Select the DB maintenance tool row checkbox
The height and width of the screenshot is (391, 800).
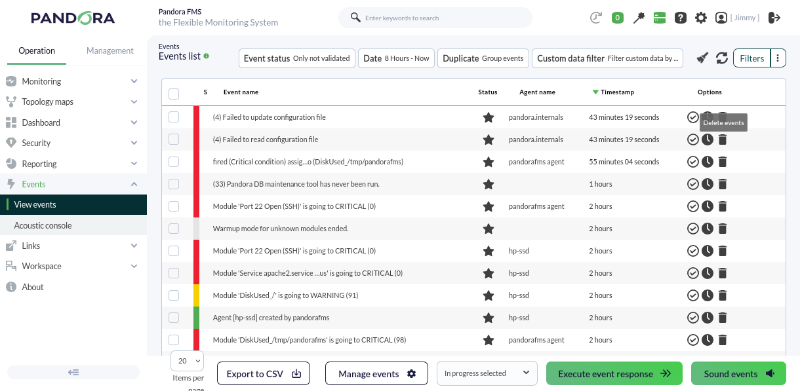coord(173,184)
